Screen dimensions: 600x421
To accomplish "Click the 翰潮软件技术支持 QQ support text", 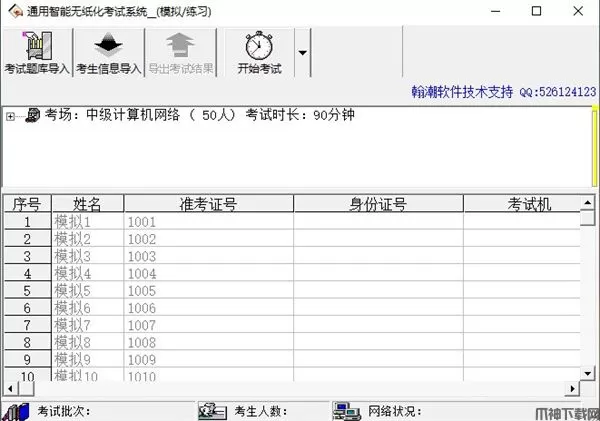I will (x=504, y=92).
